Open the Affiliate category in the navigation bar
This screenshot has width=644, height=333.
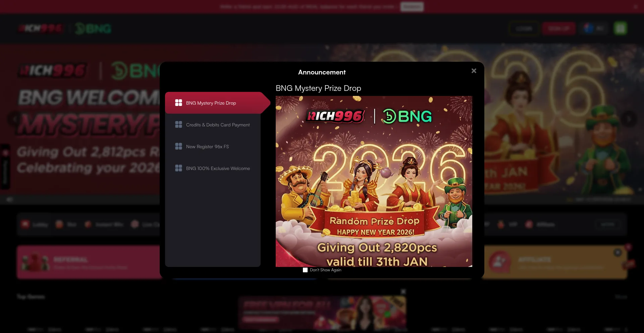540,224
